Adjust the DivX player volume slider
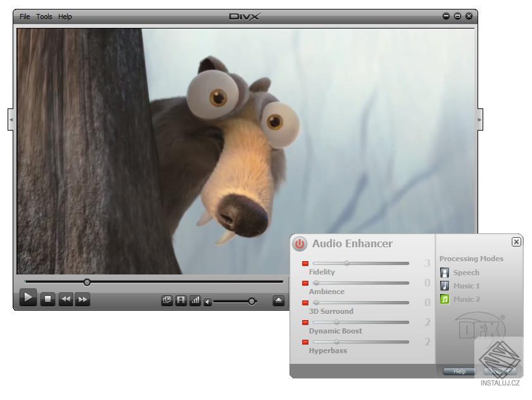Viewport: 532px width, 400px height. tap(235, 301)
